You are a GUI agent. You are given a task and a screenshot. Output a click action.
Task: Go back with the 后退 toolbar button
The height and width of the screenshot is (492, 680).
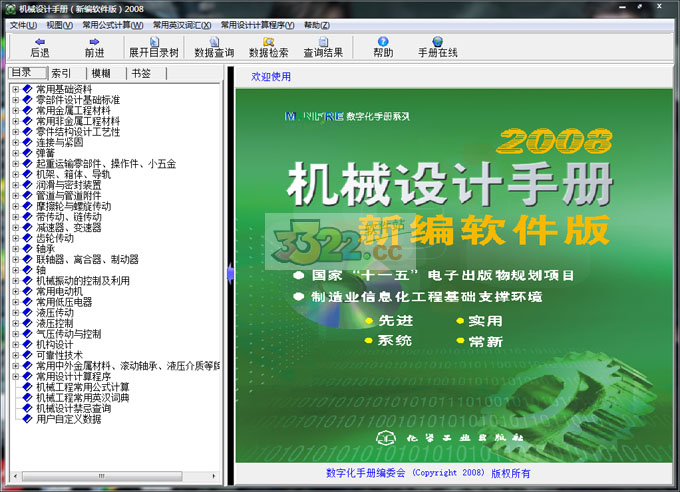click(40, 47)
